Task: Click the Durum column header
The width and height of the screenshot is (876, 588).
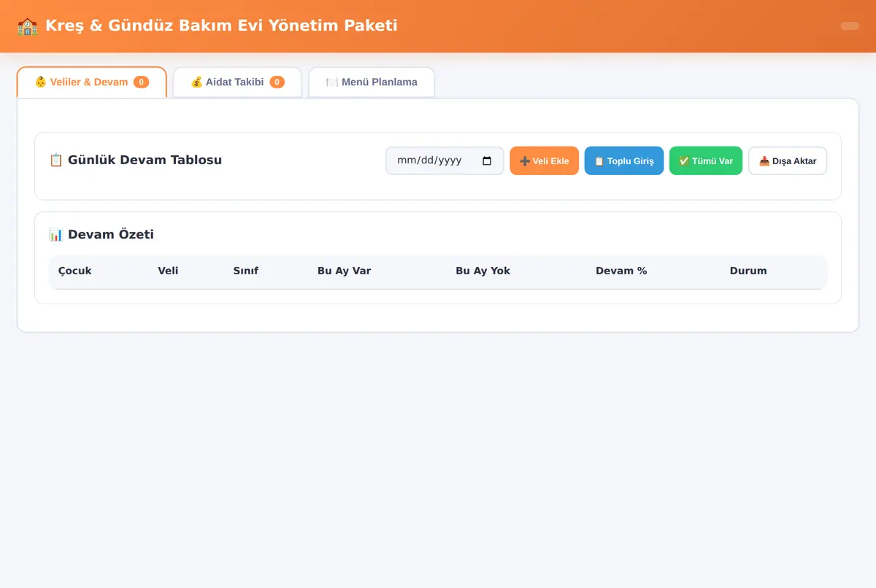Action: coord(748,271)
